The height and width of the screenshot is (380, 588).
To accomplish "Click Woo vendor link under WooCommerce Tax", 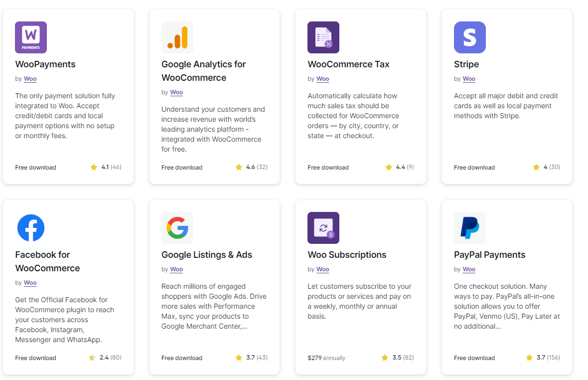I will click(323, 79).
